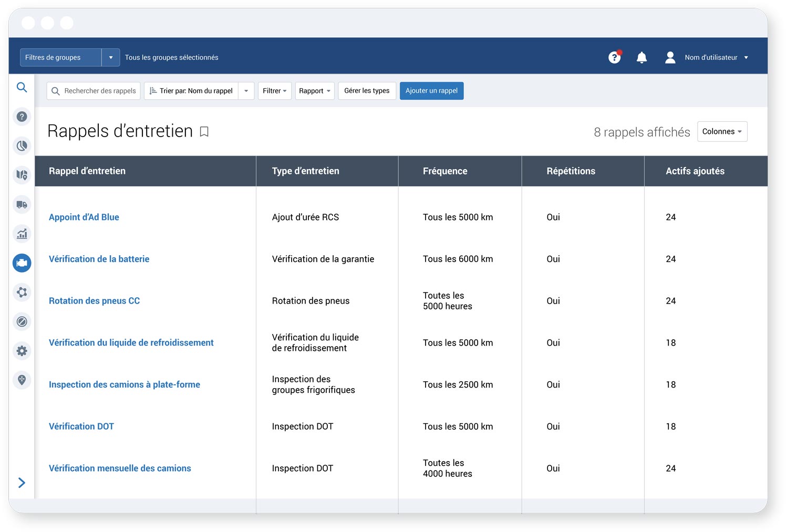Bookmark the Rappels d'entretien page
This screenshot has height=532, width=786.
pos(204,132)
